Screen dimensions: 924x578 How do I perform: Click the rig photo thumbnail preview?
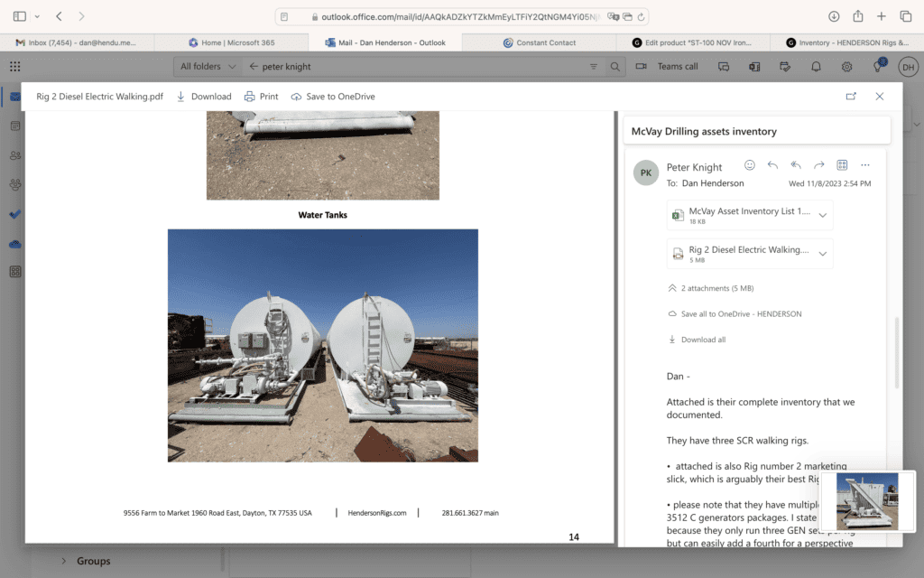click(x=867, y=501)
